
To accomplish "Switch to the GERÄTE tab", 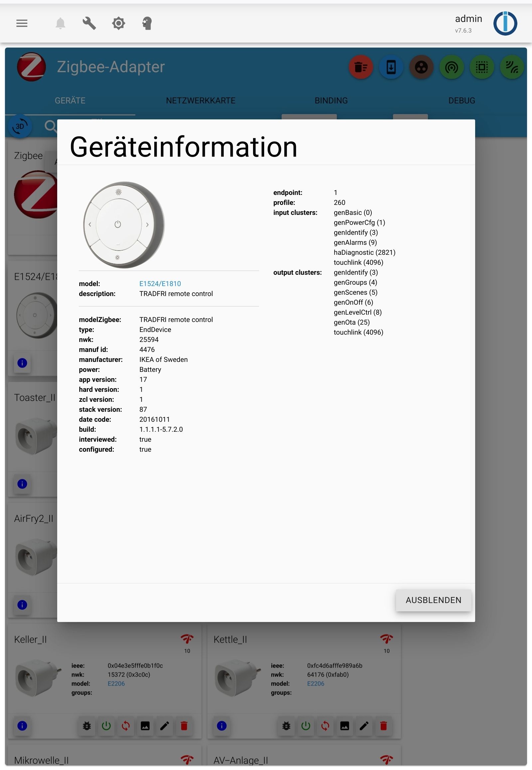I will (70, 100).
